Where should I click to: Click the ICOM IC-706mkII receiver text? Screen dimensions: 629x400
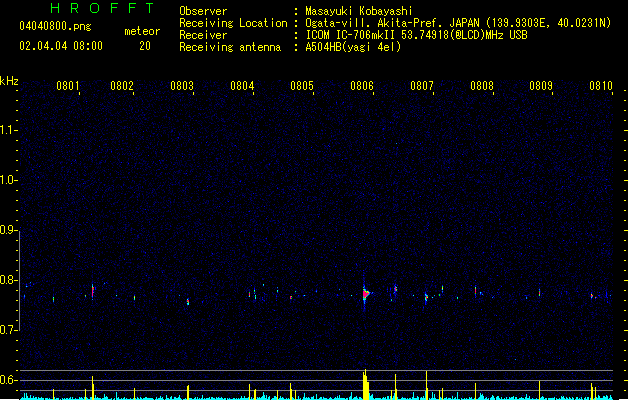click(416, 35)
